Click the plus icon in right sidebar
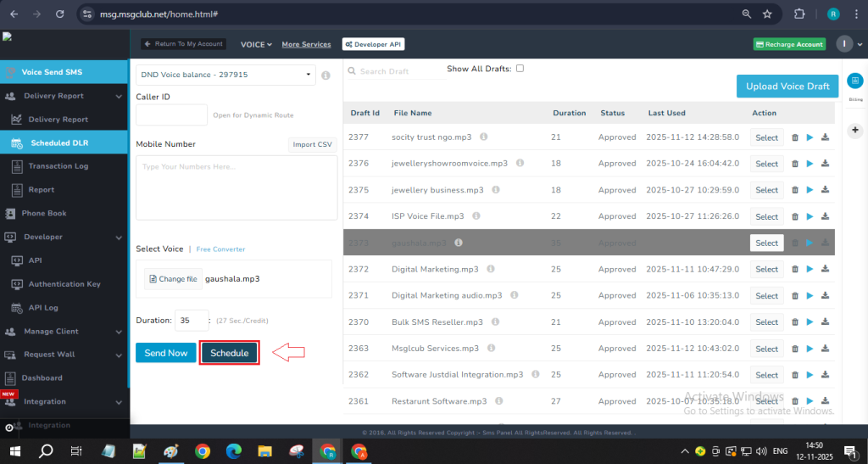868x464 pixels. click(x=854, y=130)
